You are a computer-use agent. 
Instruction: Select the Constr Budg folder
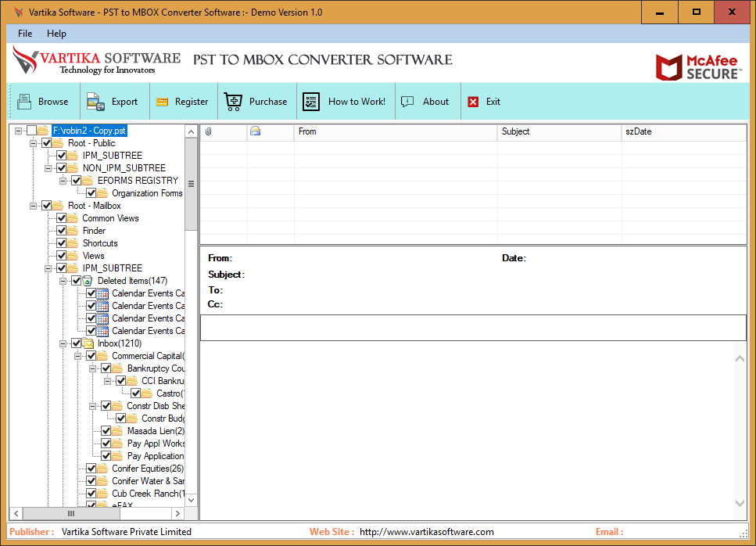click(163, 418)
